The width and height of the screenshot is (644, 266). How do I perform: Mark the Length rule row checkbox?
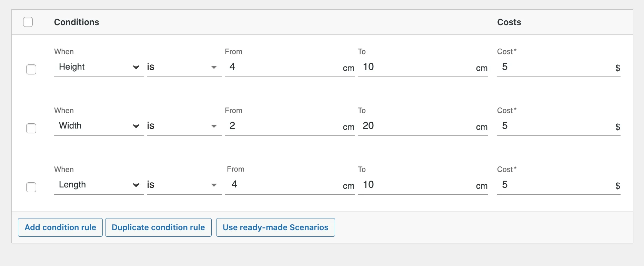(x=31, y=187)
